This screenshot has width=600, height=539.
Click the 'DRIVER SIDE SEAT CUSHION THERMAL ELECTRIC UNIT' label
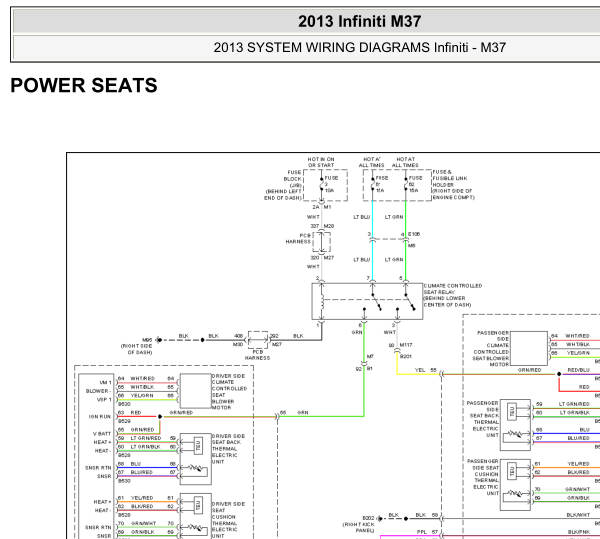(228, 519)
